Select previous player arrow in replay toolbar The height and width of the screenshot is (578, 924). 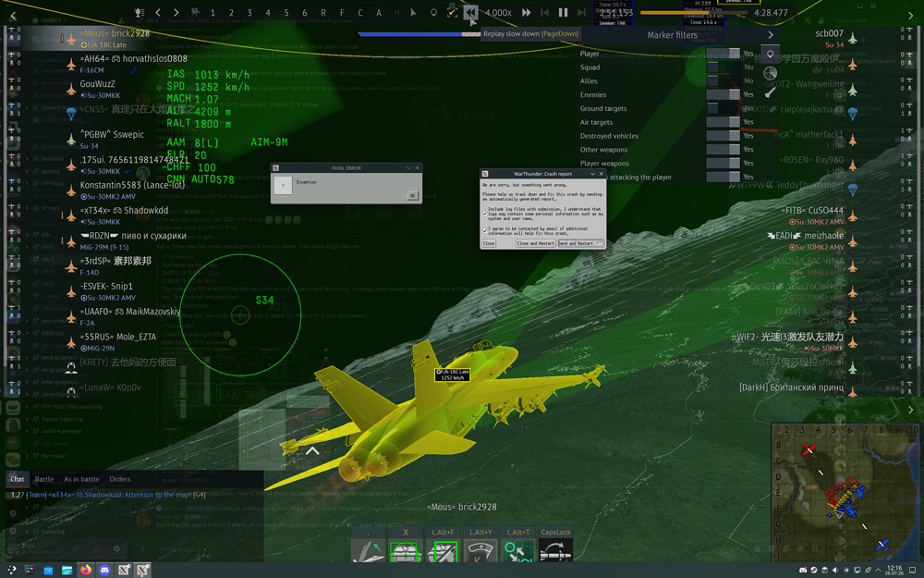[158, 12]
